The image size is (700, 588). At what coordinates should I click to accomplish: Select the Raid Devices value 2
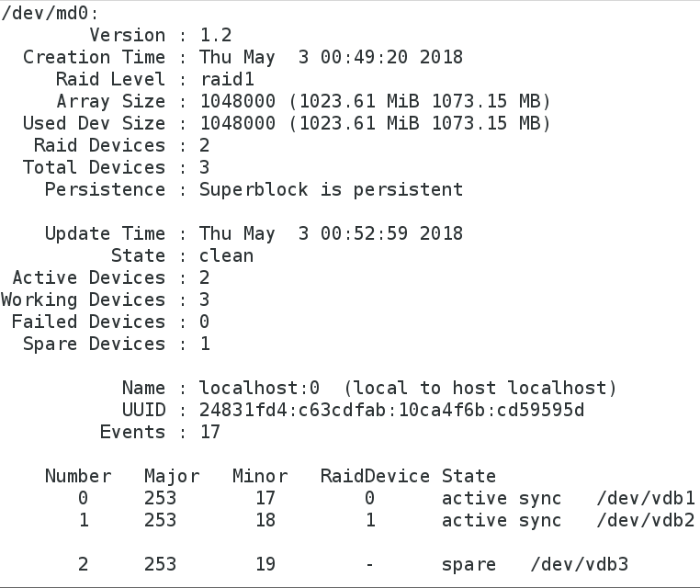(x=205, y=145)
